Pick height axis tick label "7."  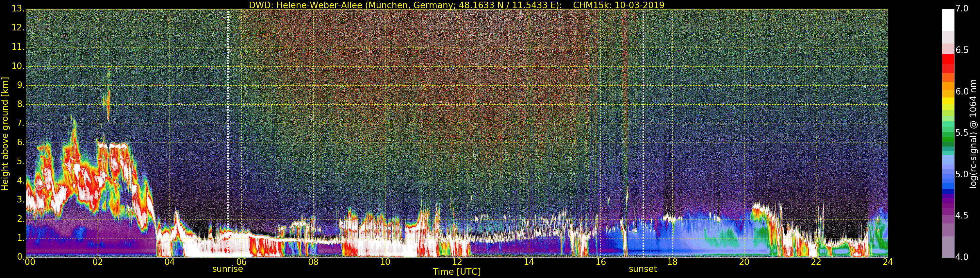20,124
